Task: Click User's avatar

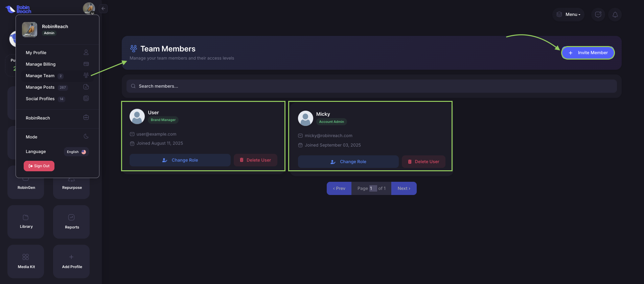Action: tap(137, 116)
